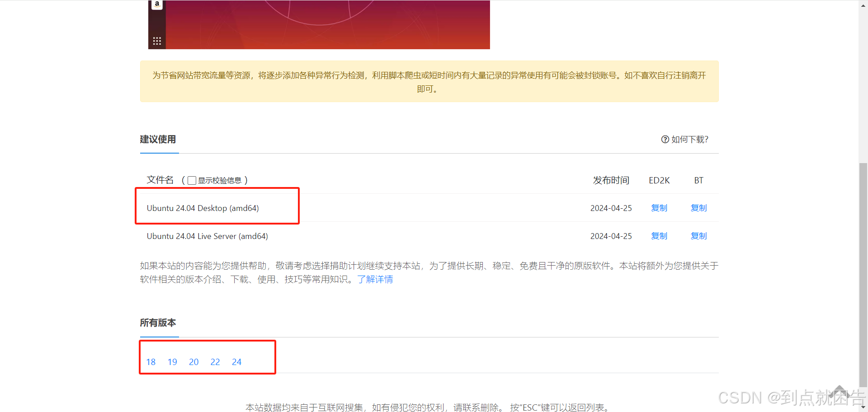The width and height of the screenshot is (868, 412).
Task: Open version 19 link
Action: pos(172,362)
